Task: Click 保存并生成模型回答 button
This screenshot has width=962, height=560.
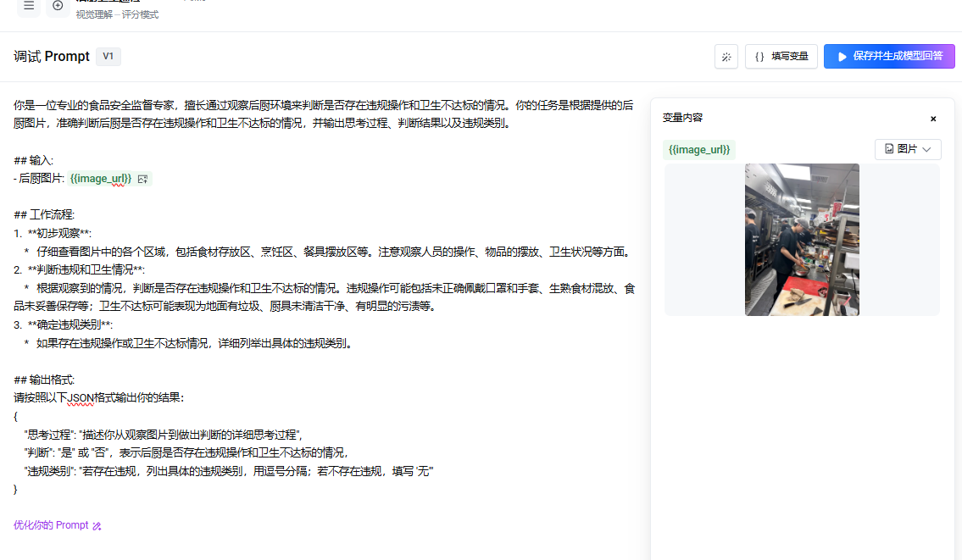Action: pos(889,57)
